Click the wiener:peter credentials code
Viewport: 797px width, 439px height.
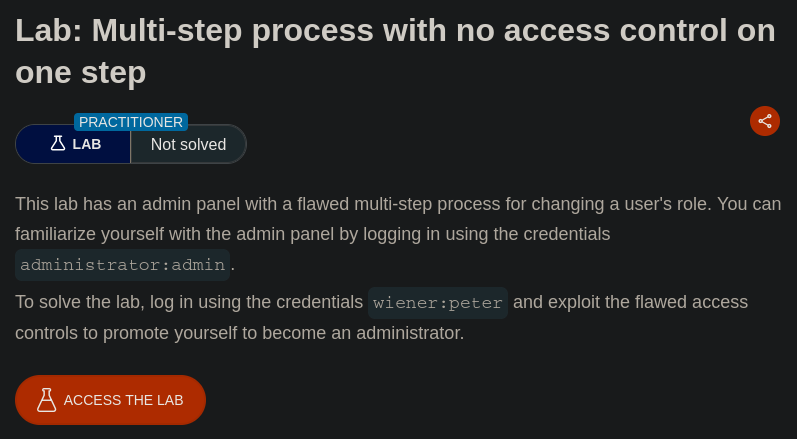coord(438,303)
